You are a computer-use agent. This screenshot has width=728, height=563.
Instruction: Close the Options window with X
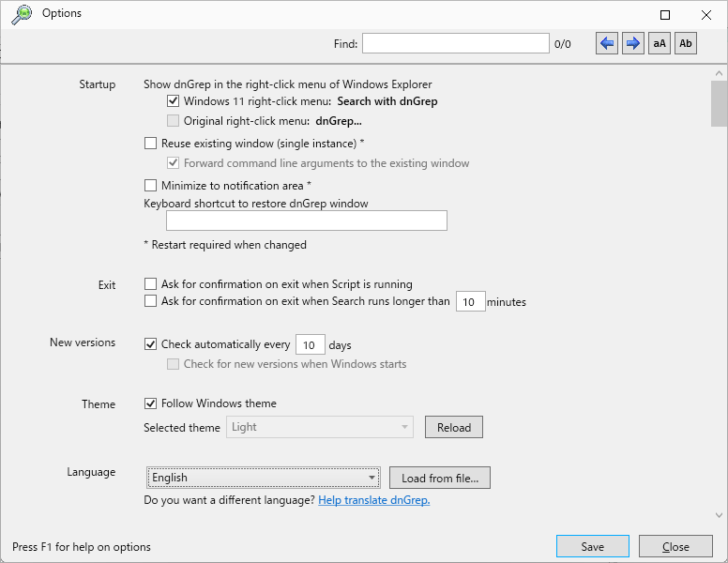click(x=706, y=15)
